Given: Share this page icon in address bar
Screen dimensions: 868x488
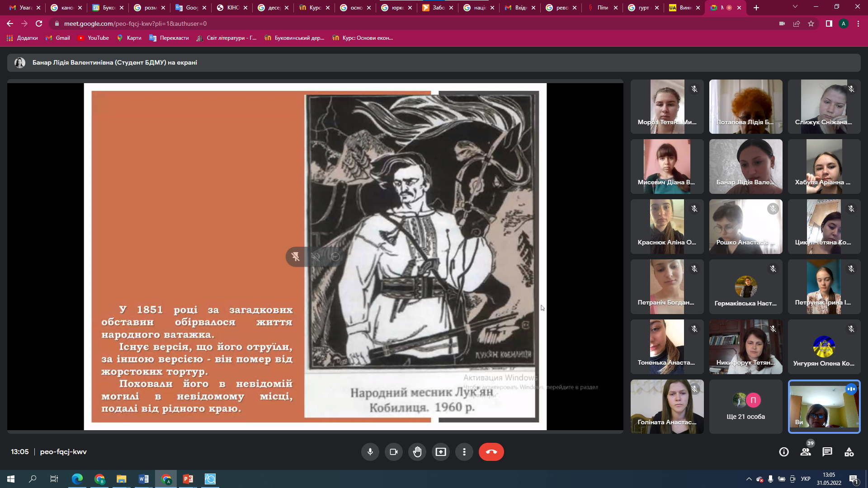Looking at the screenshot, I should pos(797,23).
